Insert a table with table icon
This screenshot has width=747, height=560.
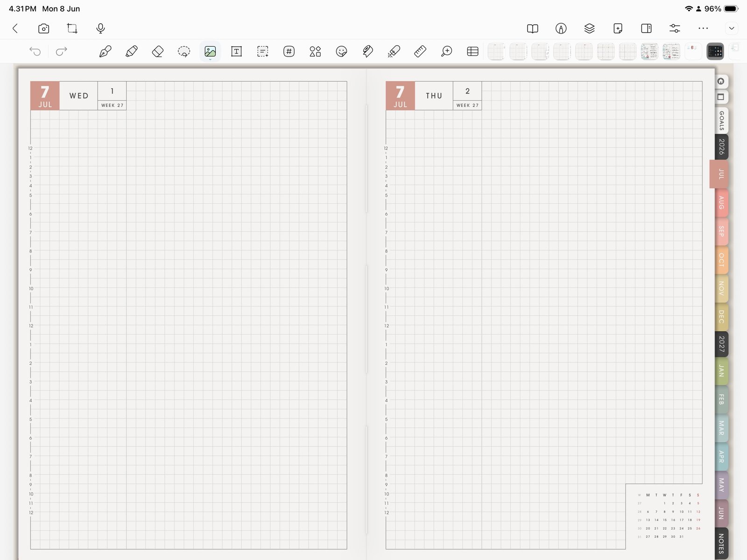[472, 51]
